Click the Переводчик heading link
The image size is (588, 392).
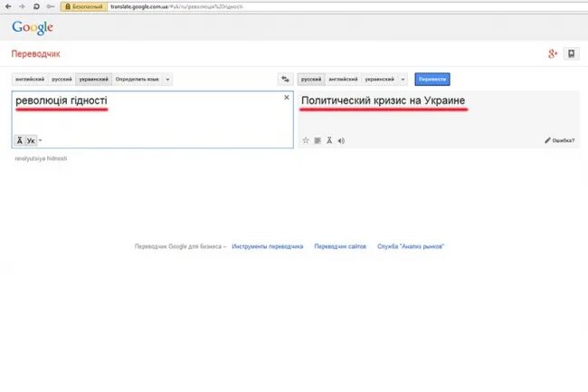click(35, 53)
